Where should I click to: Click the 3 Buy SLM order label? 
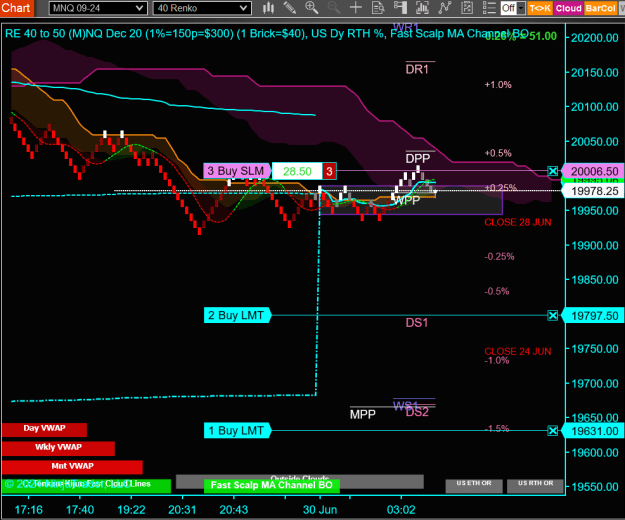point(237,171)
